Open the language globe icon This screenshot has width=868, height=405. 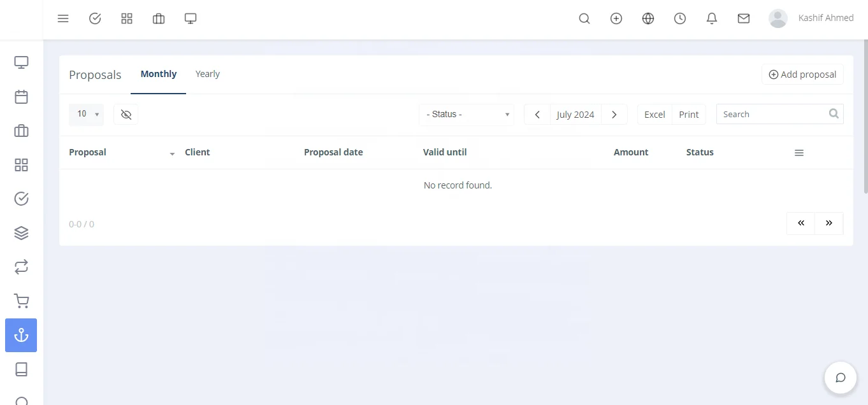[x=648, y=18]
